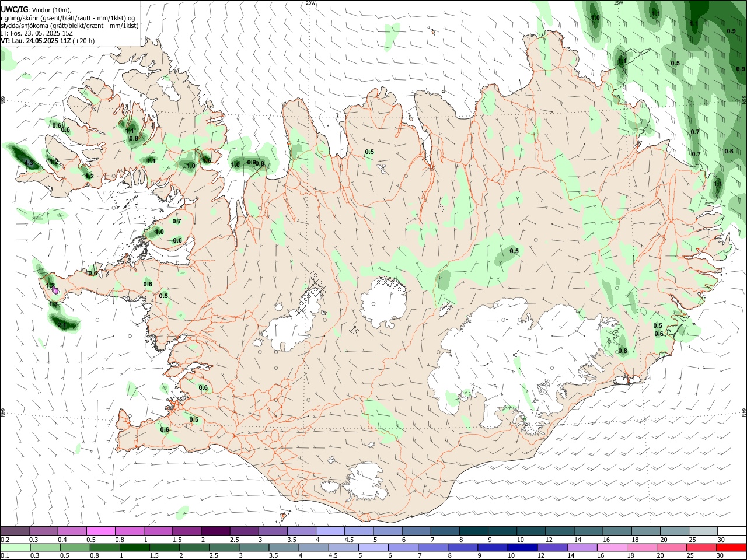The height and width of the screenshot is (560, 747).
Task: Pick the upper-scale swatch labeled 10
Action: (532, 531)
